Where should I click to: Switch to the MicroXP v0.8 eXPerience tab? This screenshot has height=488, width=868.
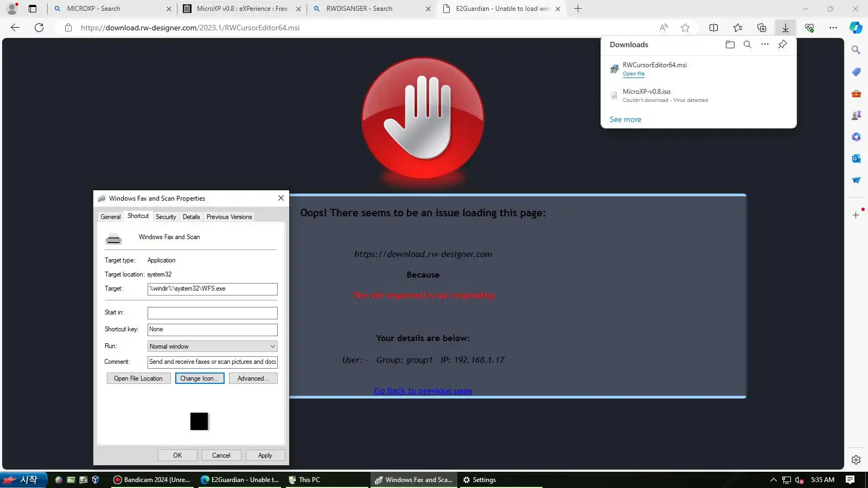[242, 9]
